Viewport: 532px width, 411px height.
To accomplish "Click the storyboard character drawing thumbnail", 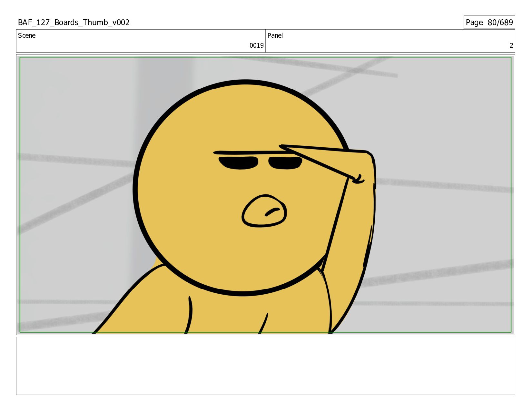I will point(265,195).
